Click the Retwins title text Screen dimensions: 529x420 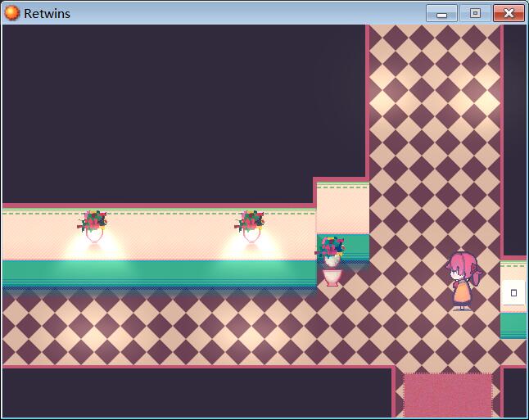[x=47, y=13]
